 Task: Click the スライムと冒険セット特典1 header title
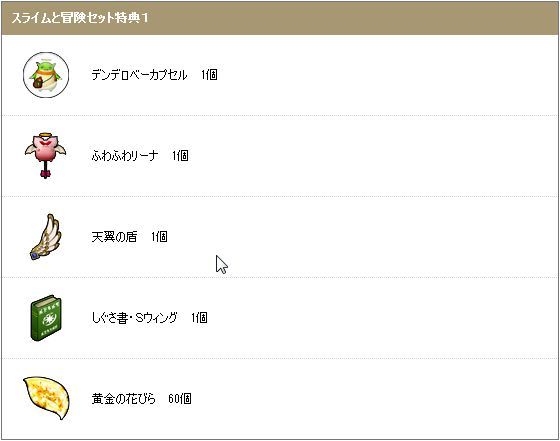tap(80, 18)
